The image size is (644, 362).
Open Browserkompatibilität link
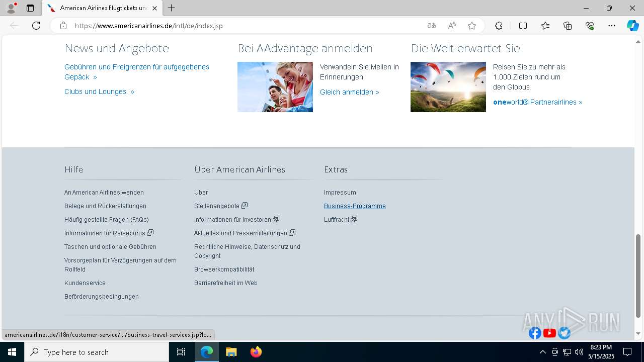coord(224,269)
